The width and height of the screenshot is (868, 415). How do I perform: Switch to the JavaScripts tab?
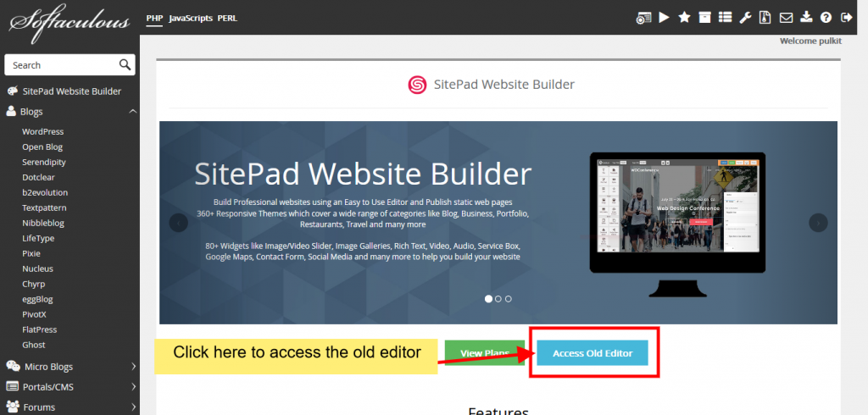point(191,19)
